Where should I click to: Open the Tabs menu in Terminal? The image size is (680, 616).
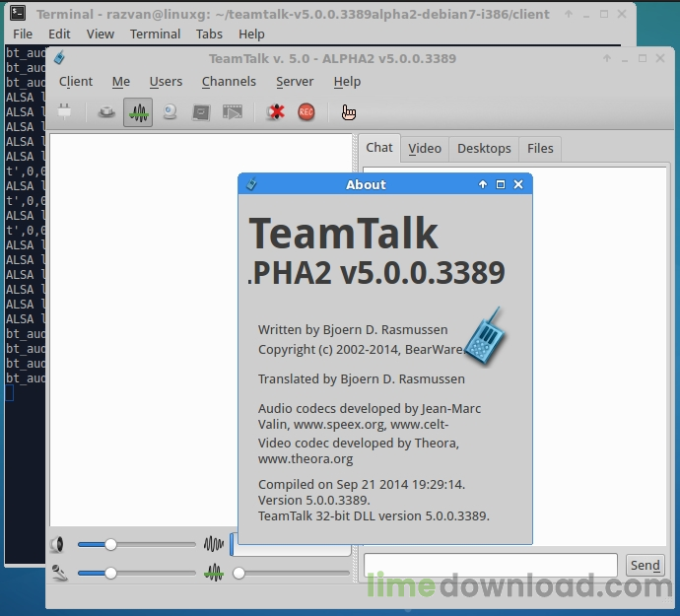click(209, 34)
